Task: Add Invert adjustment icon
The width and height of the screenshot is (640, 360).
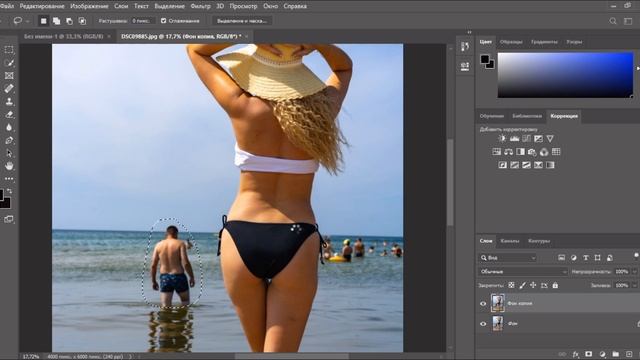Action: pyautogui.click(x=502, y=165)
